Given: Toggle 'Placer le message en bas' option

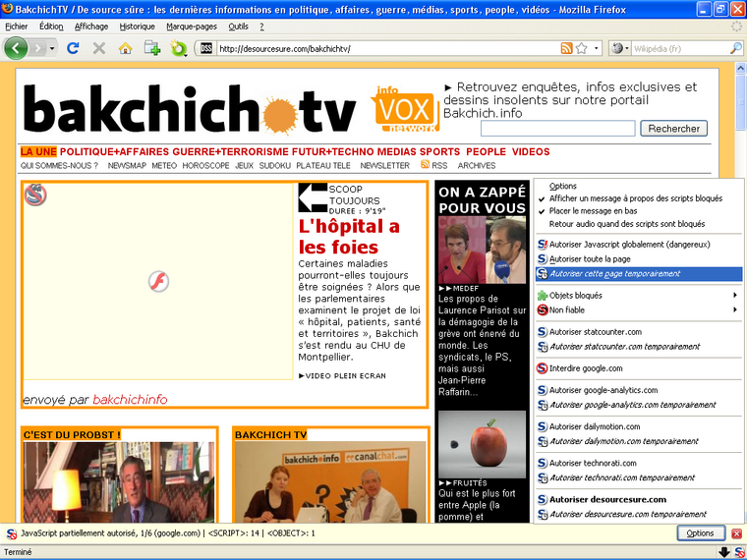Looking at the screenshot, I should click(x=638, y=211).
